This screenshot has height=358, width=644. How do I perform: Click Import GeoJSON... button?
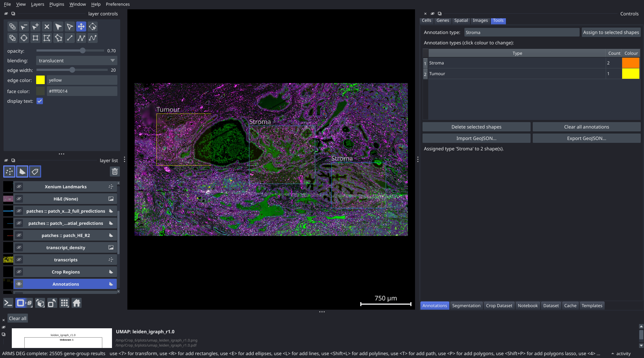point(476,138)
